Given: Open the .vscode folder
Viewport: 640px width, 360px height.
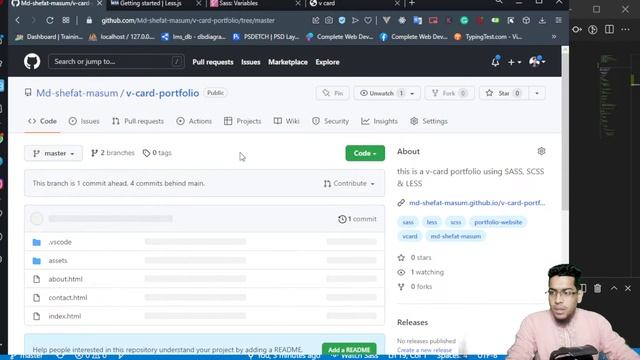Looking at the screenshot, I should 60,242.
